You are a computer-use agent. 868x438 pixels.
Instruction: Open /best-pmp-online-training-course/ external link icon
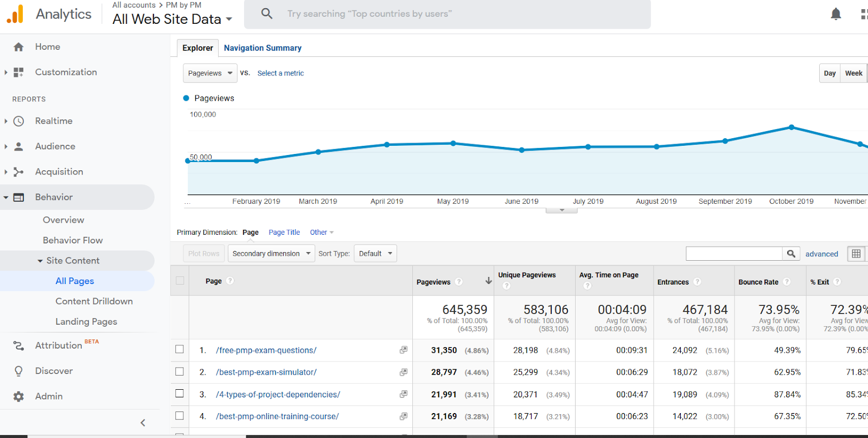[403, 416]
